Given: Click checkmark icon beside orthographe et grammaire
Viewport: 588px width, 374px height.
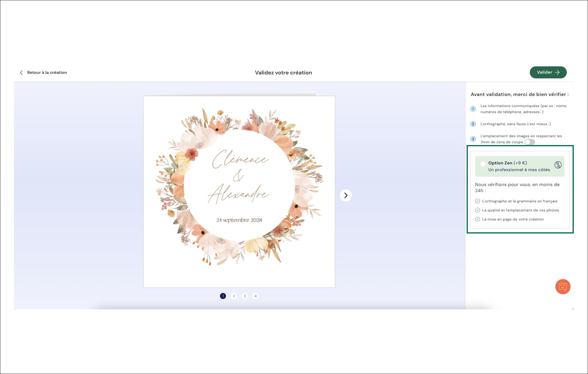Looking at the screenshot, I should 477,201.
